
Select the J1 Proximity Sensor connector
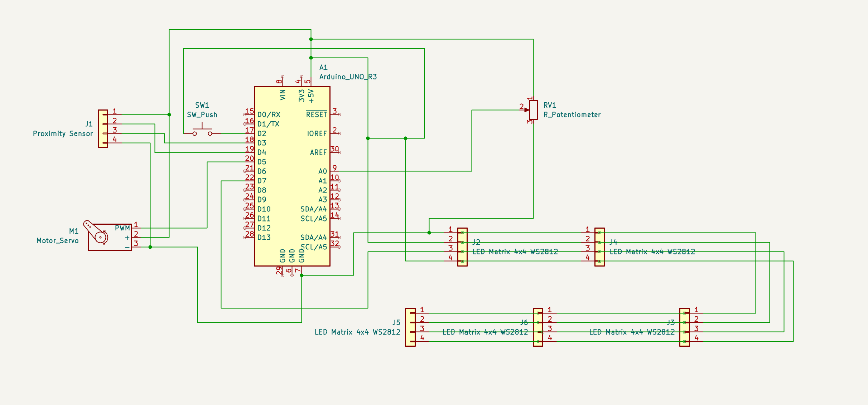point(103,129)
